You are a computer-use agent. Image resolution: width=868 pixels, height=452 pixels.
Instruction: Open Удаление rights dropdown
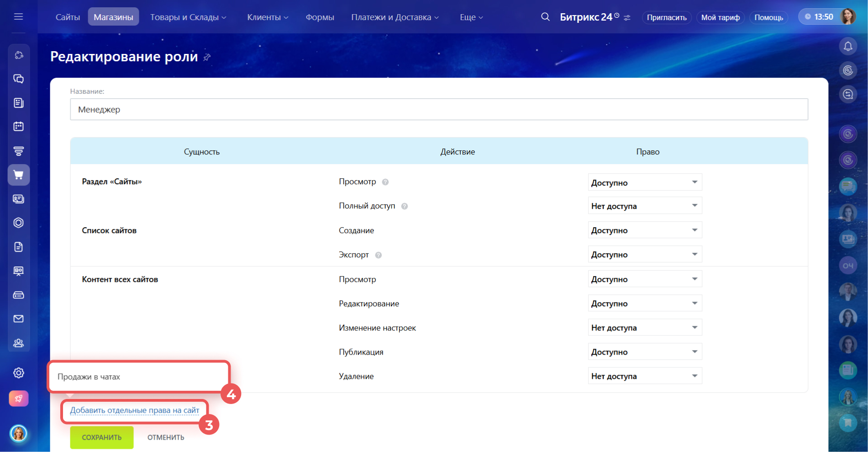coord(644,376)
